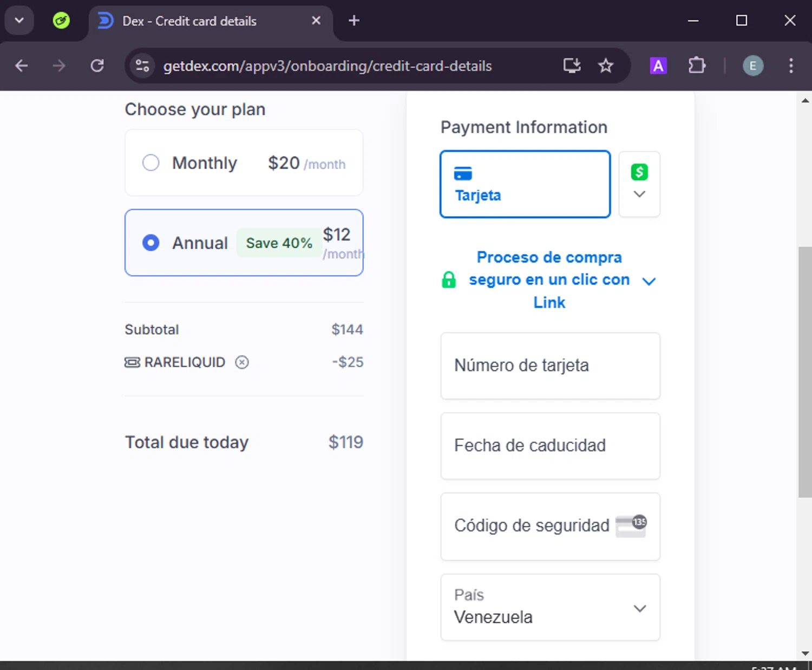The image size is (812, 670).
Task: Go back to the previous page
Action: pyautogui.click(x=22, y=66)
